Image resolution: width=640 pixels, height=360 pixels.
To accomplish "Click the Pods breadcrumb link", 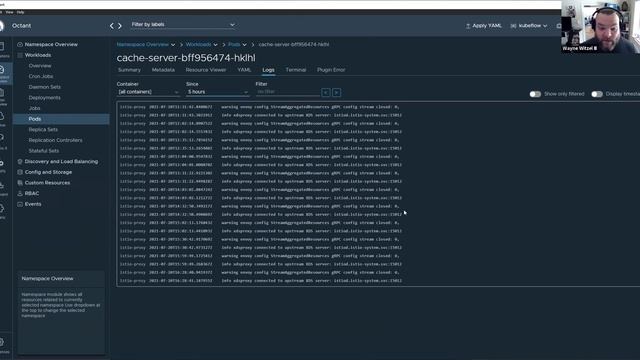I will coord(234,44).
